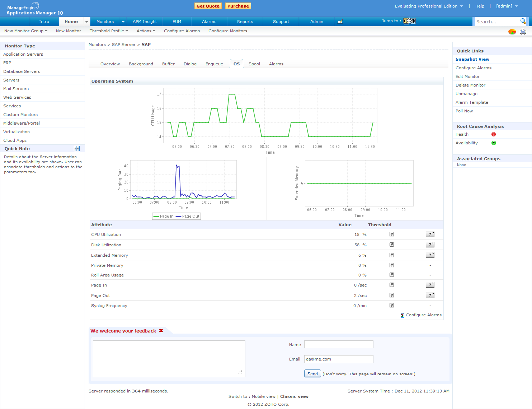532x409 pixels.
Task: Click the edit pencil icon in navbar
Action: tap(340, 22)
